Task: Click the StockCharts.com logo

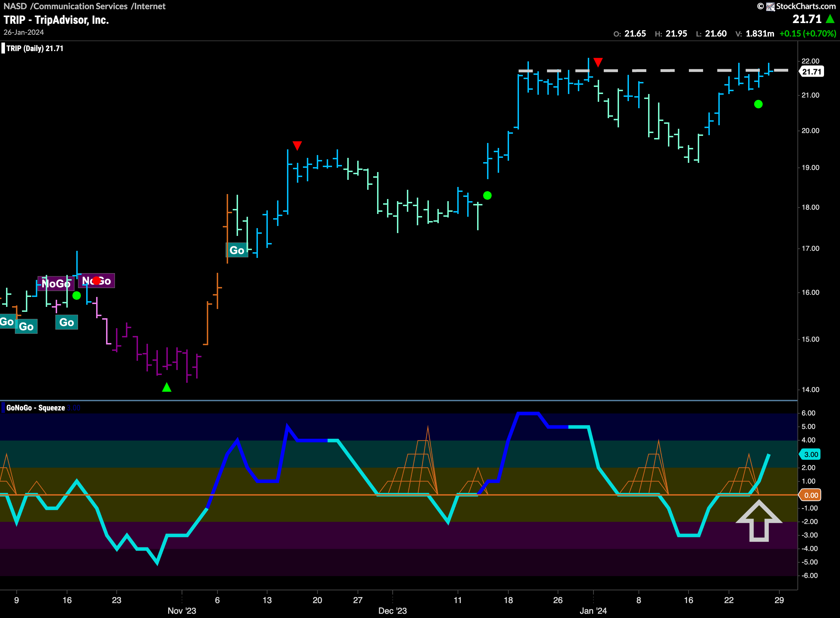Action: tap(796, 6)
